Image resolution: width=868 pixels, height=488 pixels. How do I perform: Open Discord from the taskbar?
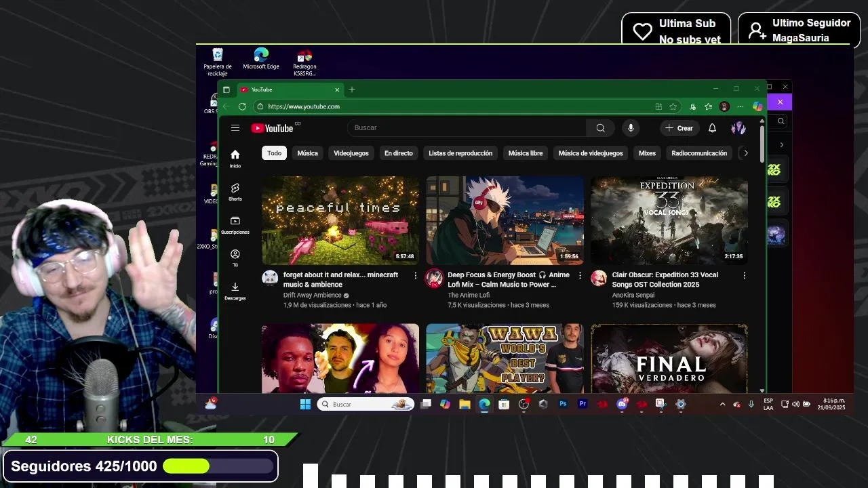point(622,404)
